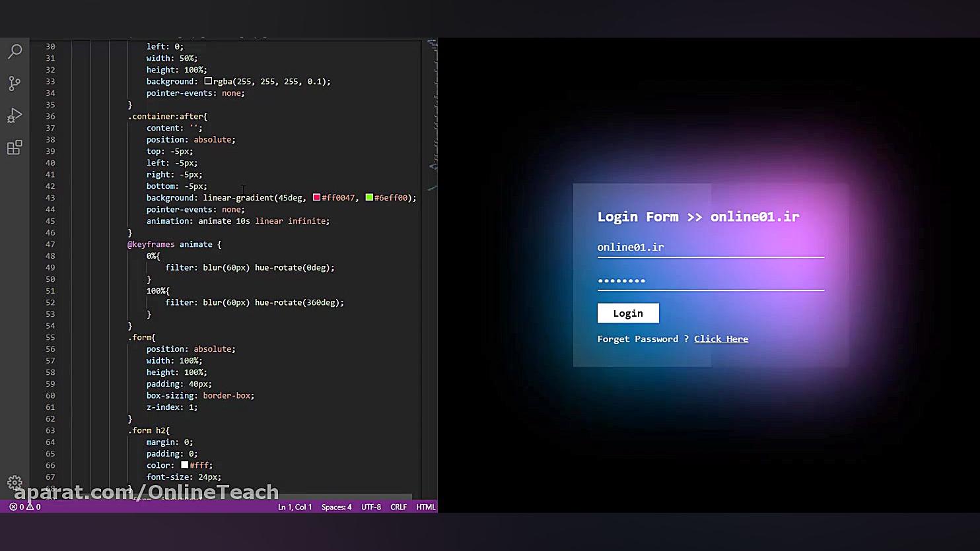980x551 pixels.
Task: Select the #6eff00 color swatch on line 43
Action: pos(368,197)
